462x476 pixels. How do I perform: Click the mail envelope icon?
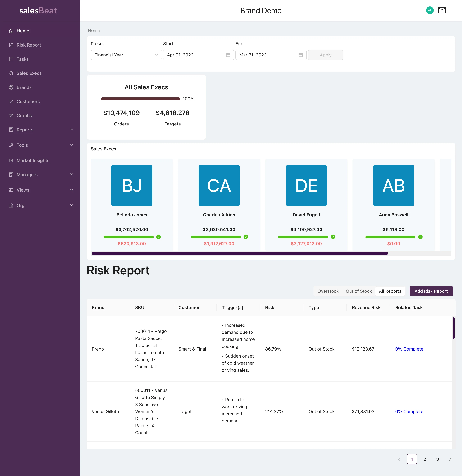click(x=442, y=10)
